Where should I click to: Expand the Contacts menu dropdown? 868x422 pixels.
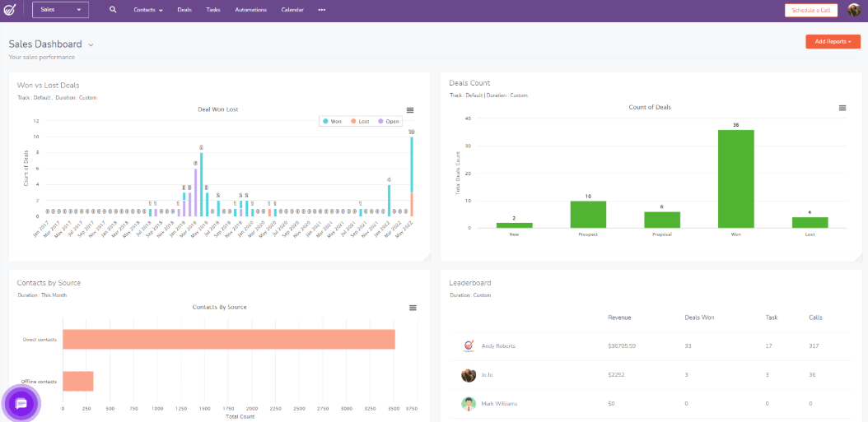(x=147, y=10)
